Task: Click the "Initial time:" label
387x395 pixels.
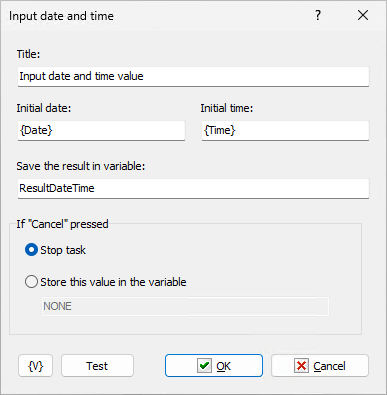Action: (227, 108)
